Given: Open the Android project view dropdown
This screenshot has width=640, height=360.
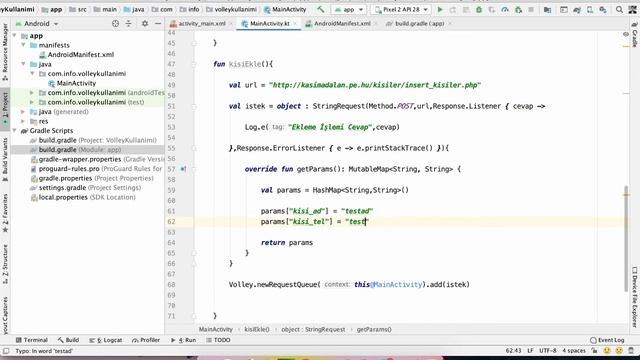Looking at the screenshot, I should pos(37,24).
